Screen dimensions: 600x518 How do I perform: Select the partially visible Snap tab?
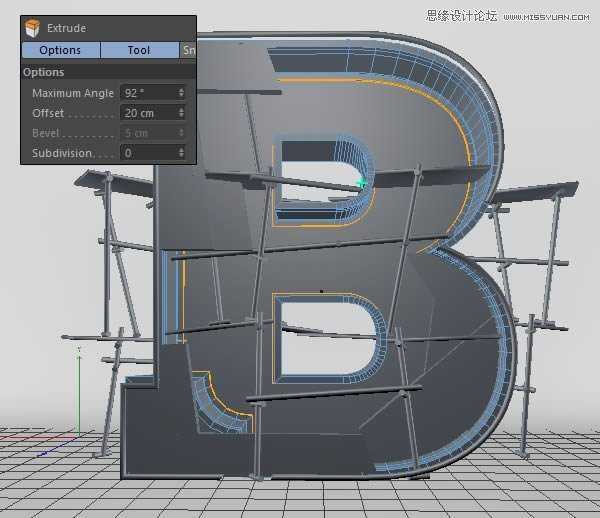click(188, 50)
